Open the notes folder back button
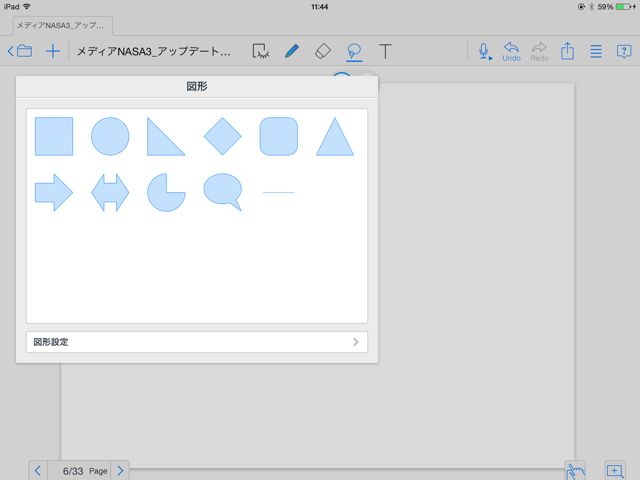 pos(20,51)
